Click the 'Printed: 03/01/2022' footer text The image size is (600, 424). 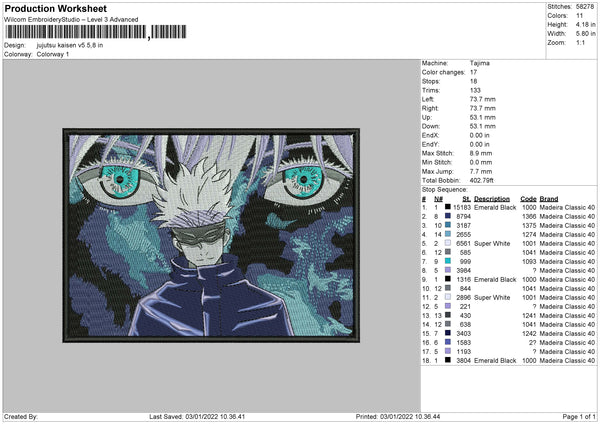(384, 416)
